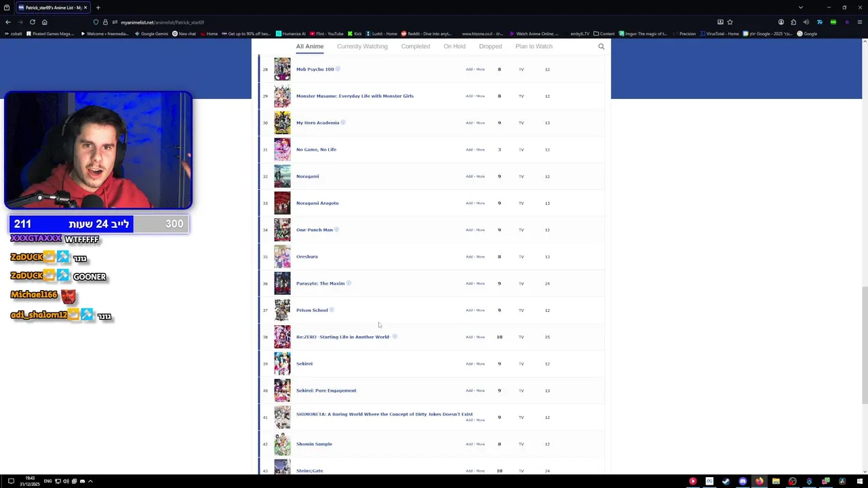The width and height of the screenshot is (868, 488).
Task: Open the Noragami Aragoto title link
Action: click(317, 203)
